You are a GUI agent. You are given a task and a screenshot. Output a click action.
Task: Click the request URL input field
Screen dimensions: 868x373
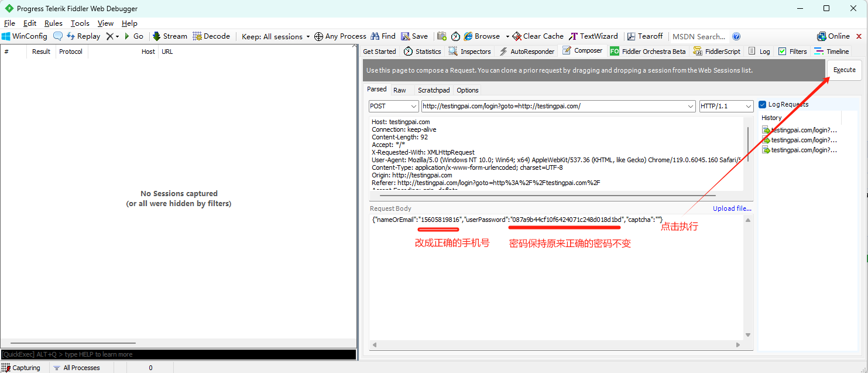553,106
